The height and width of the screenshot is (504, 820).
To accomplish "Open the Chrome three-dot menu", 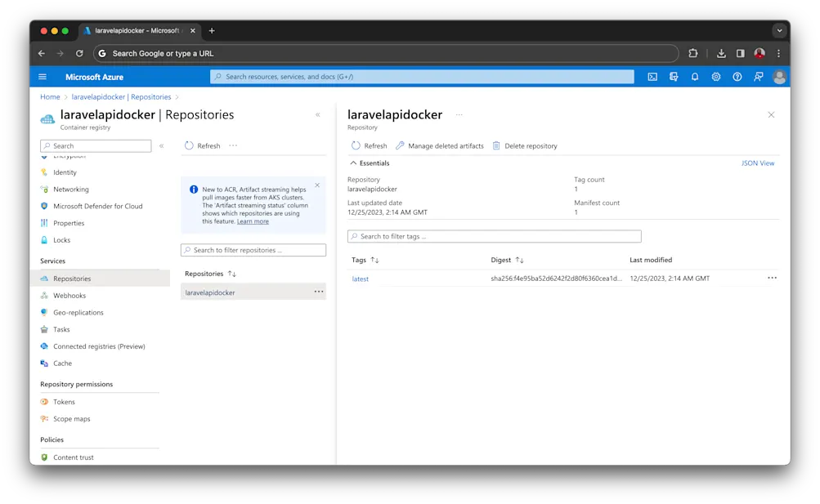I will click(778, 53).
